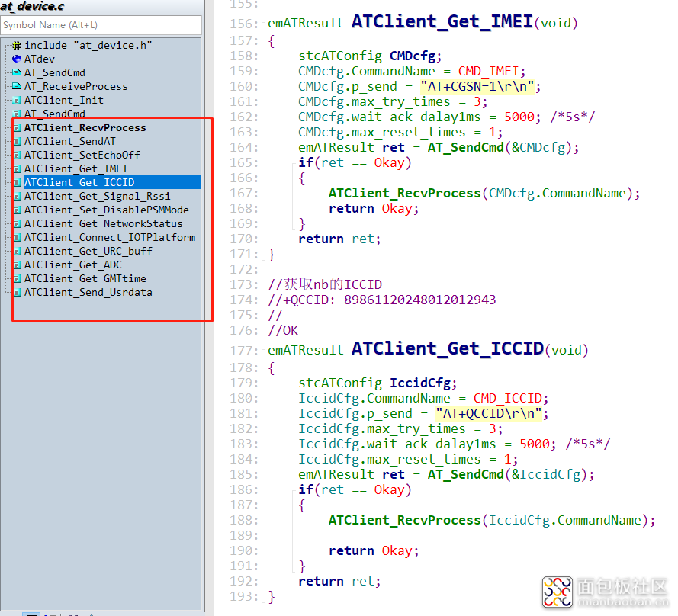Click ATClient_Get_IMEI function name in code

(442, 21)
